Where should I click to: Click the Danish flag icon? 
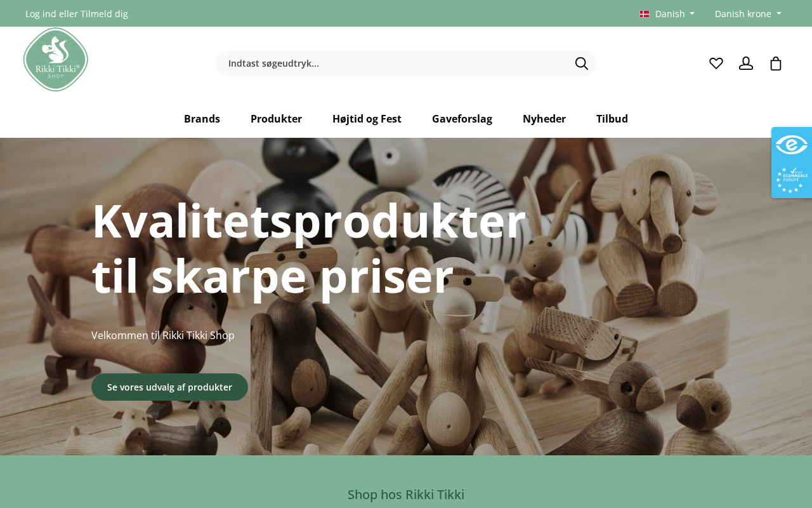coord(645,14)
